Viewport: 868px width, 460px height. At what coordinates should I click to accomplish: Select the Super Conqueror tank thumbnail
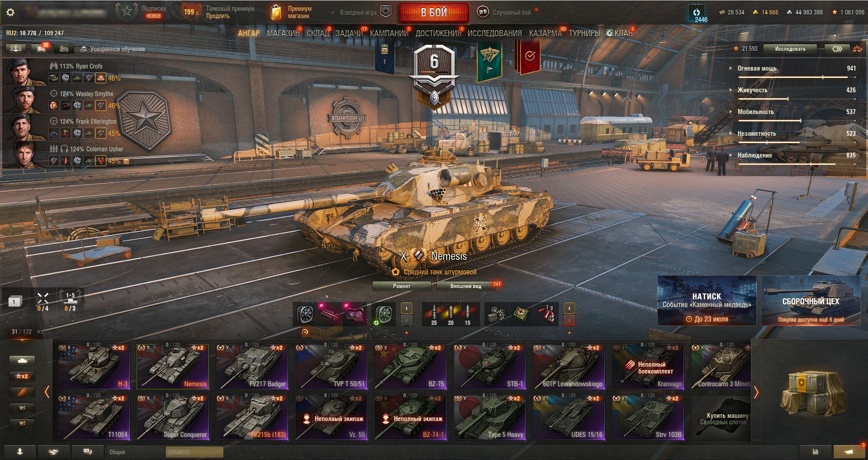tap(172, 417)
